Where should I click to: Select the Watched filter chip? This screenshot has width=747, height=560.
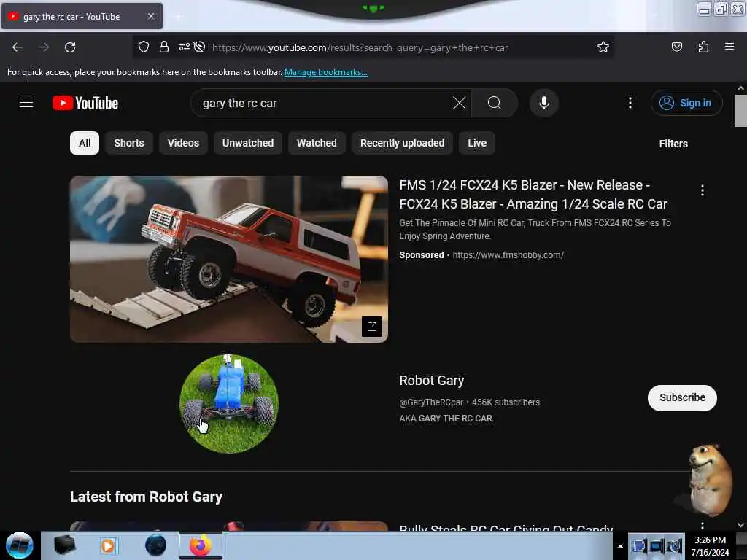317,143
